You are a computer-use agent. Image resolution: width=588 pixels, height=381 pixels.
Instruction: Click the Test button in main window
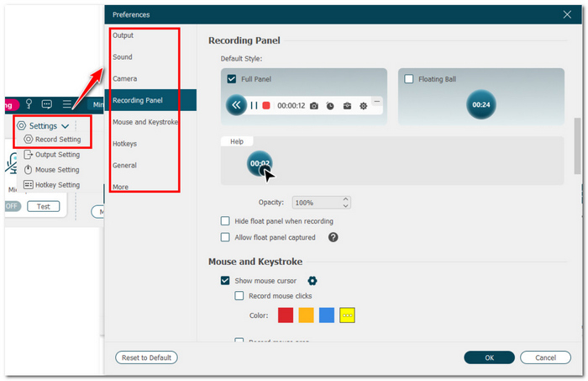point(43,206)
